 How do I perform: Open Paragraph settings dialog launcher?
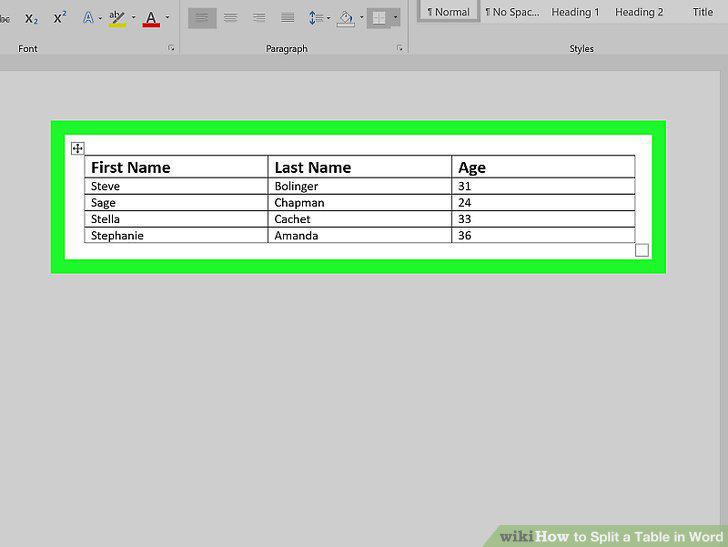pos(400,48)
